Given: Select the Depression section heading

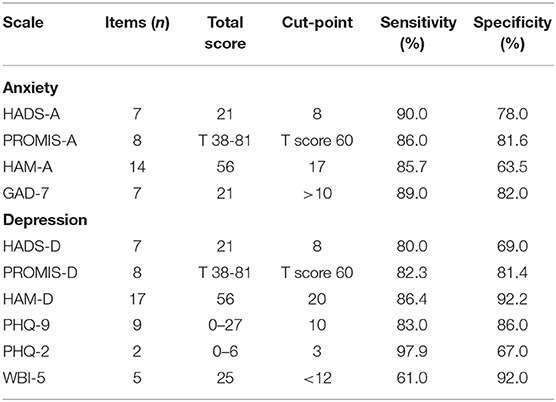Looking at the screenshot, I should pos(45,220).
